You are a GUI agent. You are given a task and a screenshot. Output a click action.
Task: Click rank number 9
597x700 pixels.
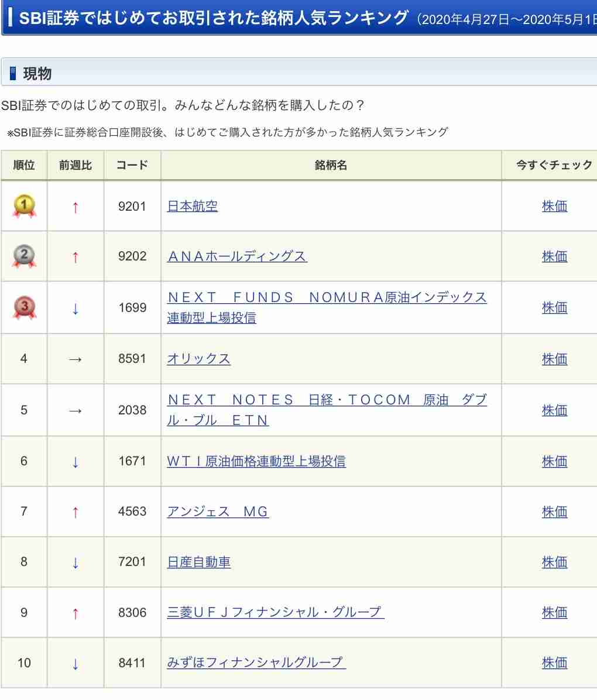pos(24,612)
